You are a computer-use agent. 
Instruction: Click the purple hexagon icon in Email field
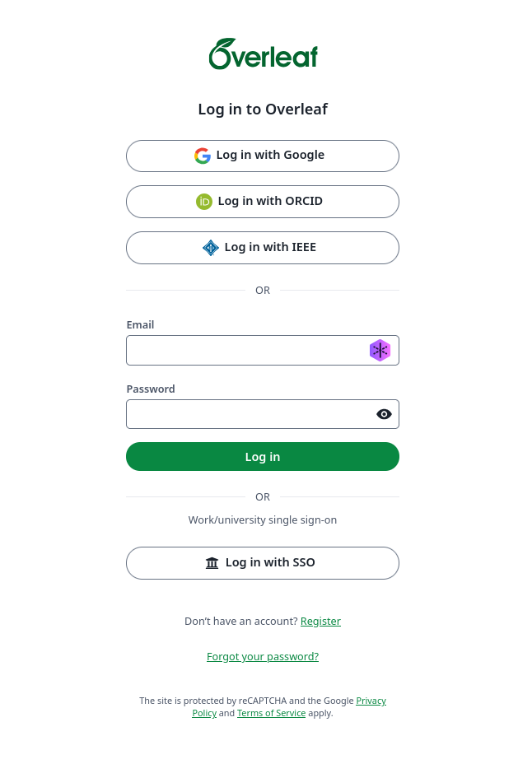(x=380, y=351)
